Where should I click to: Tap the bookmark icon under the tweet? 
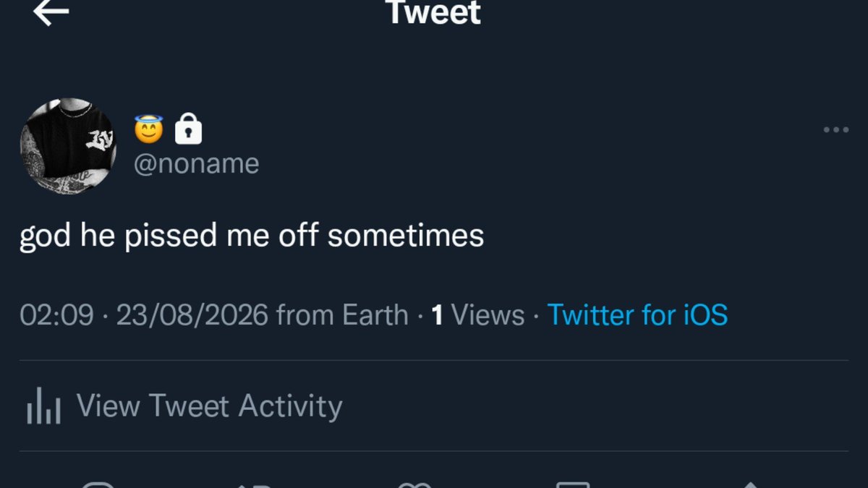click(573, 484)
